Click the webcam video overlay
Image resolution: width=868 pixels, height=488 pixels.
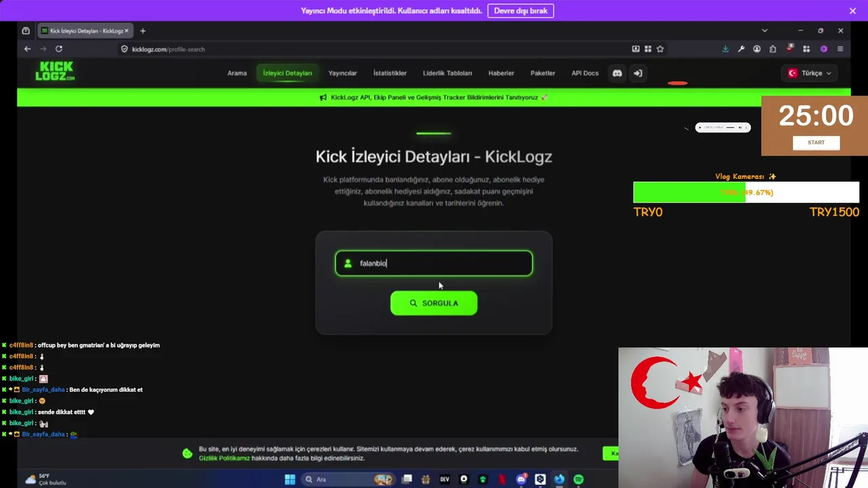[x=743, y=418]
